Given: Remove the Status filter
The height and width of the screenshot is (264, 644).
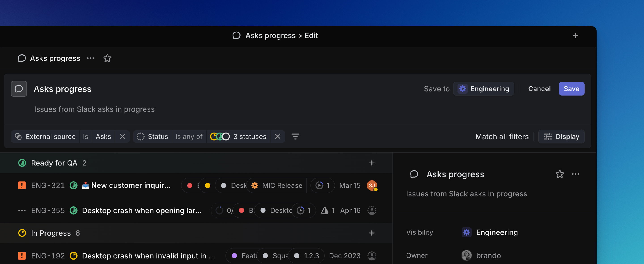Looking at the screenshot, I should [278, 137].
